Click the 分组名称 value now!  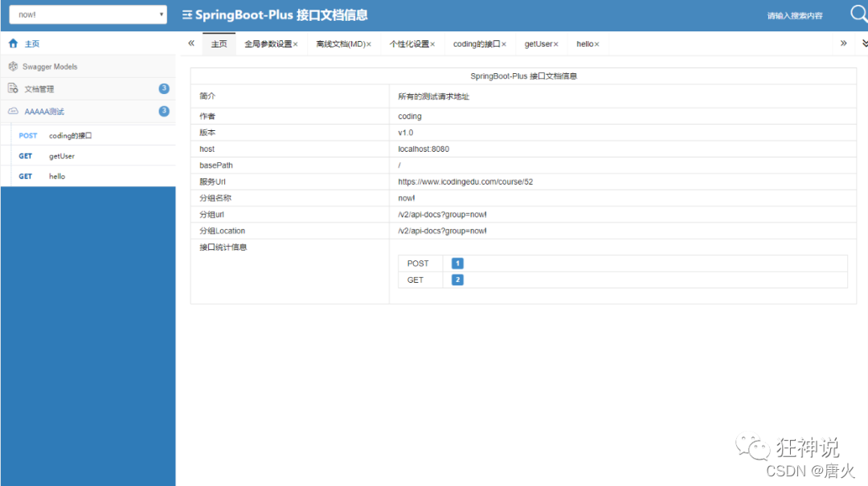(x=407, y=198)
